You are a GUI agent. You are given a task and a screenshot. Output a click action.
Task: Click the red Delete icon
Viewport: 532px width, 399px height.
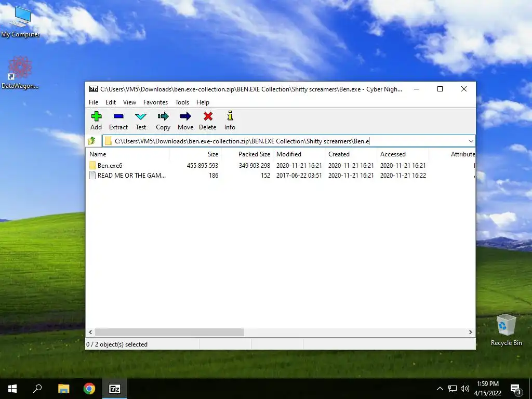[208, 116]
